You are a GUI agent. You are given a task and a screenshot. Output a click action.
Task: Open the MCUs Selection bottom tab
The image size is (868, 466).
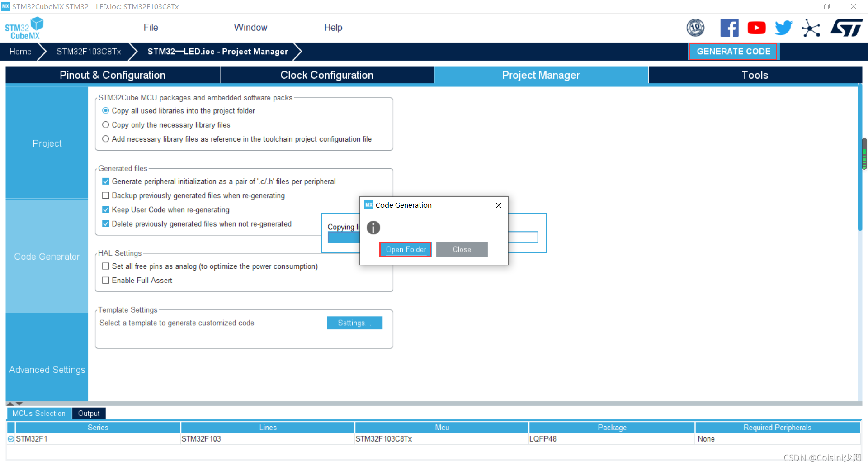click(39, 414)
